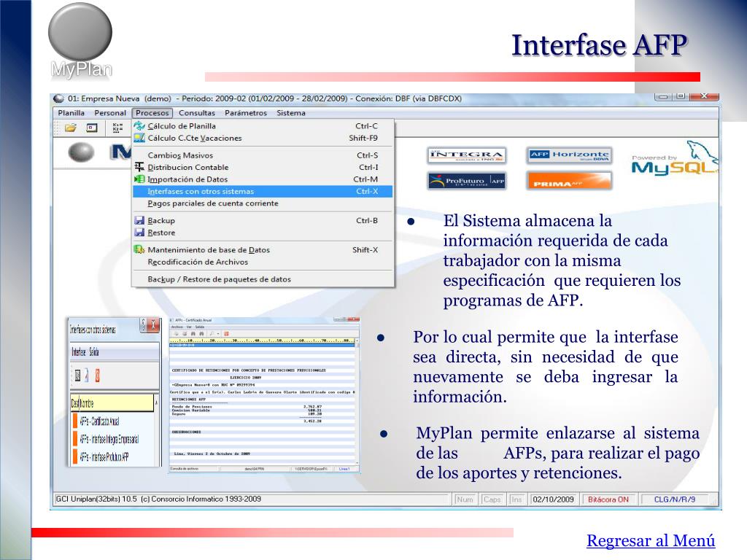Screen dimensions: 747x560
Task: Click the AFP Integra logo
Action: click(466, 155)
